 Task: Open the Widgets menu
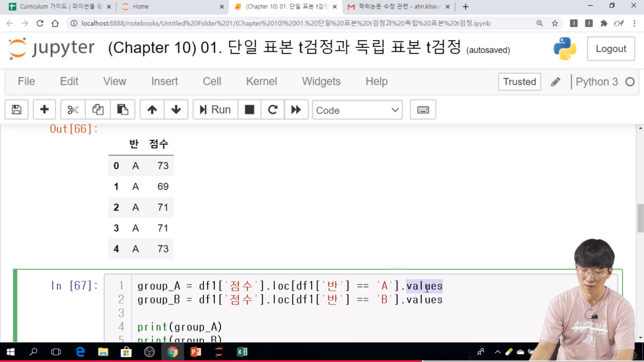coord(321,81)
